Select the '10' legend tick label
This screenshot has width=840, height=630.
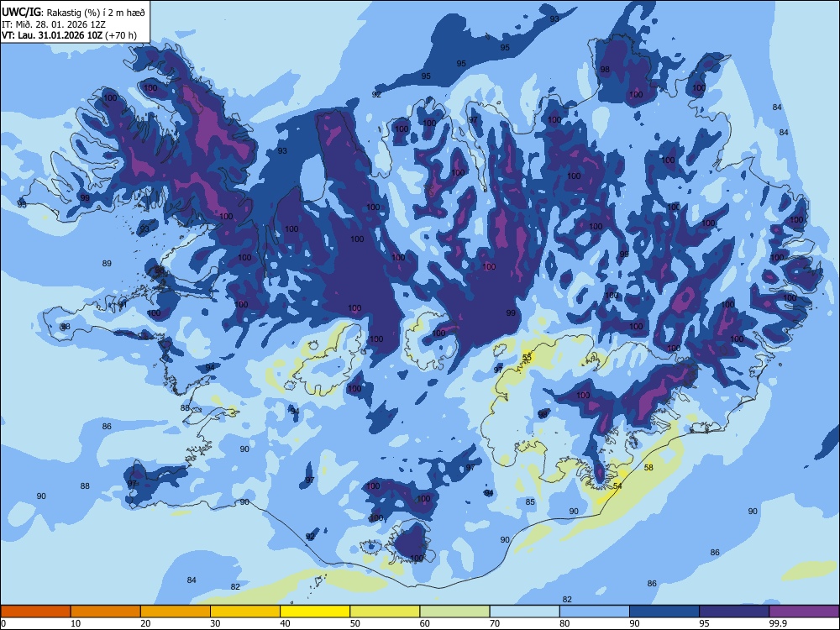(x=76, y=623)
